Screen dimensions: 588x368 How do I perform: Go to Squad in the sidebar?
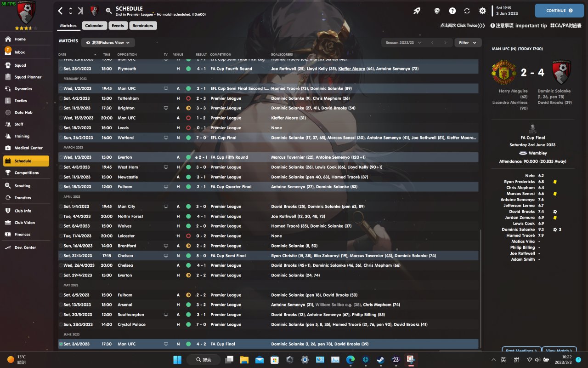coord(26,65)
